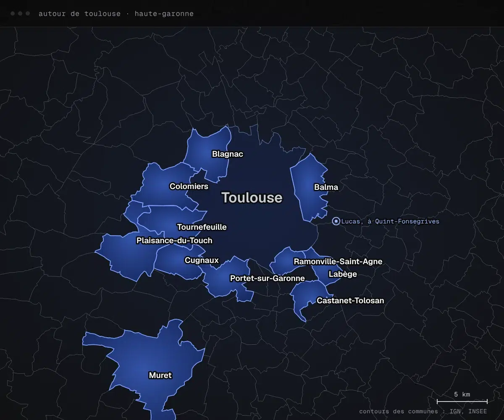The image size is (504, 420).
Task: Click the Lucas location marker dot
Action: coord(336,221)
